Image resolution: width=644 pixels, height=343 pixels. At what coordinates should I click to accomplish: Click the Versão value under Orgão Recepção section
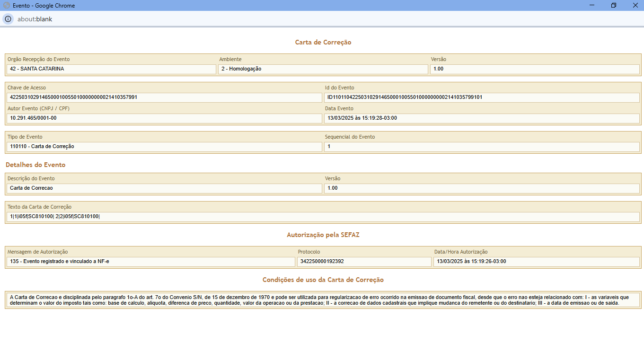pos(535,69)
